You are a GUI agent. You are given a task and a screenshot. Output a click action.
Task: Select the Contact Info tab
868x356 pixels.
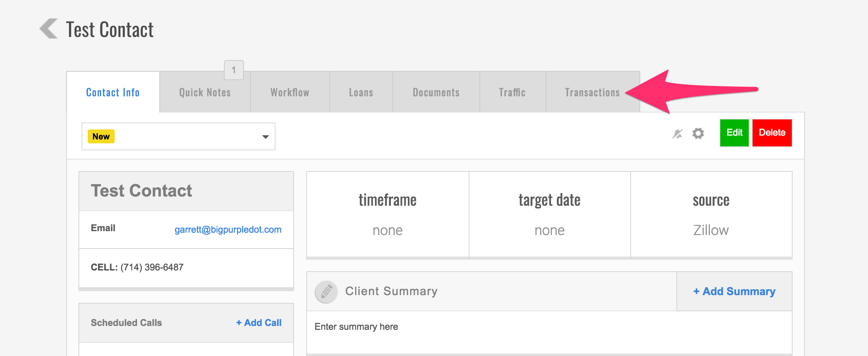point(113,93)
